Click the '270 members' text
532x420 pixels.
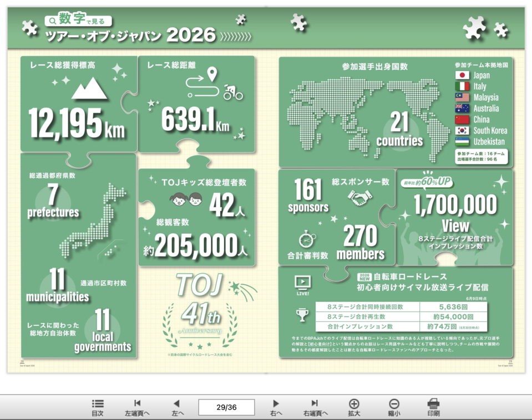[361, 243]
